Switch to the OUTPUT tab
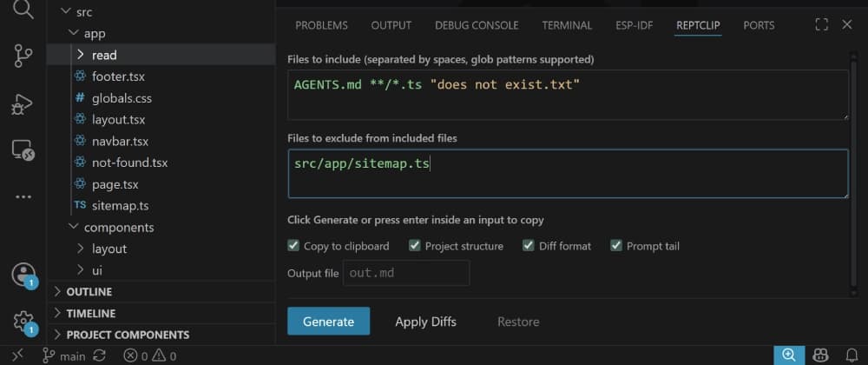The height and width of the screenshot is (365, 868). pyautogui.click(x=391, y=25)
